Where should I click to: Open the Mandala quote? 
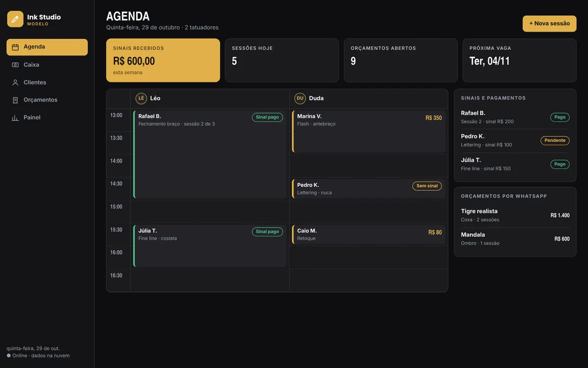(x=515, y=239)
